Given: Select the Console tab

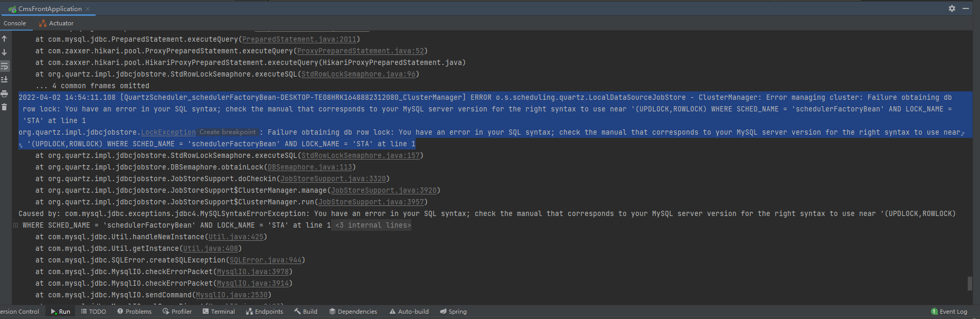Looking at the screenshot, I should click(x=15, y=23).
